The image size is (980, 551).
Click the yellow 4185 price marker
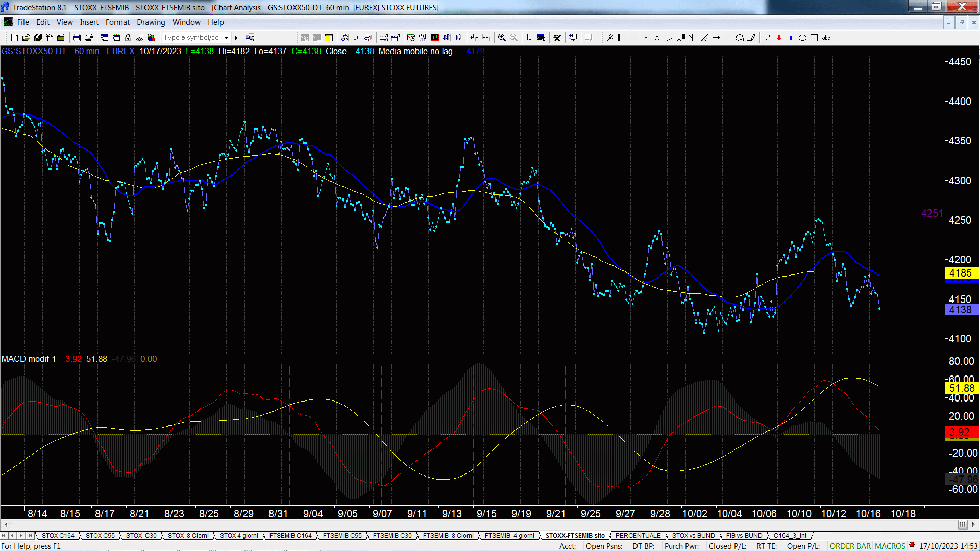961,273
